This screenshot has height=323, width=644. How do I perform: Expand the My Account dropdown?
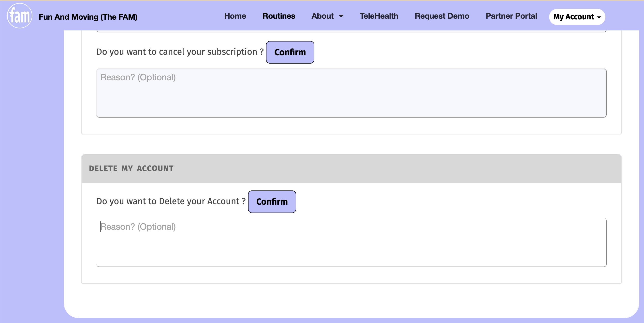click(x=577, y=17)
